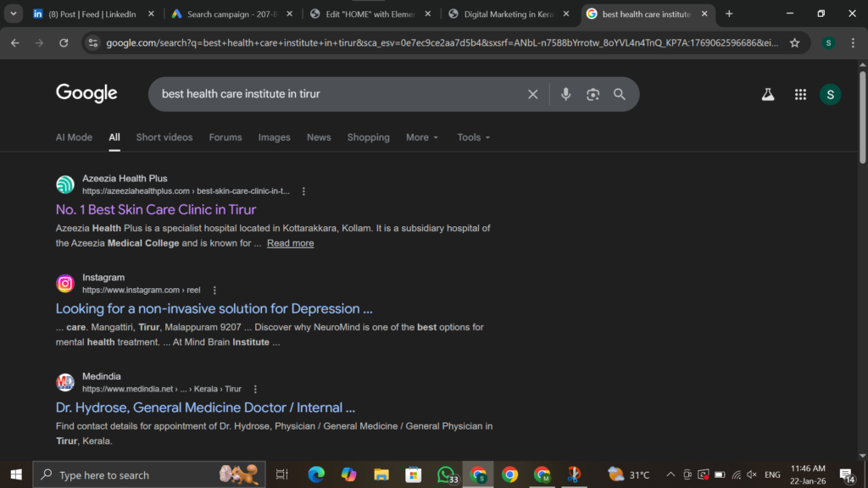Switch to AI Mode tab
Screen dimensions: 868x488
click(x=74, y=137)
